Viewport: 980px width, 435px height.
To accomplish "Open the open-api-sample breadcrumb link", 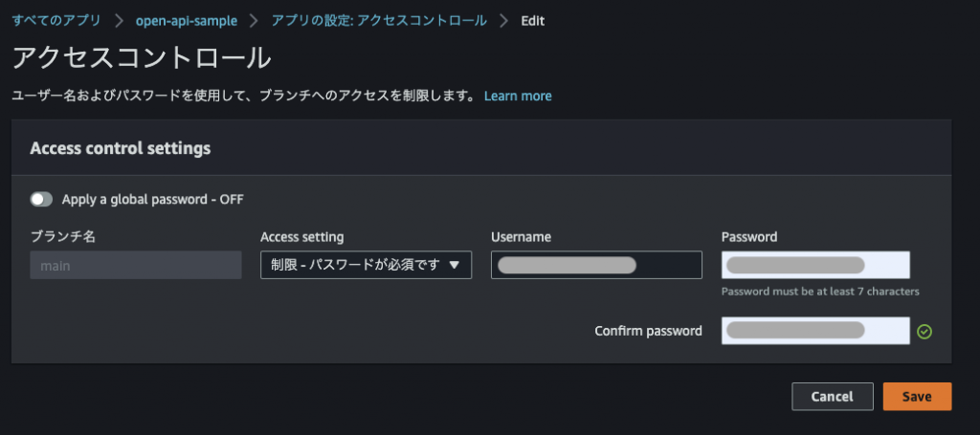I will pos(187,21).
